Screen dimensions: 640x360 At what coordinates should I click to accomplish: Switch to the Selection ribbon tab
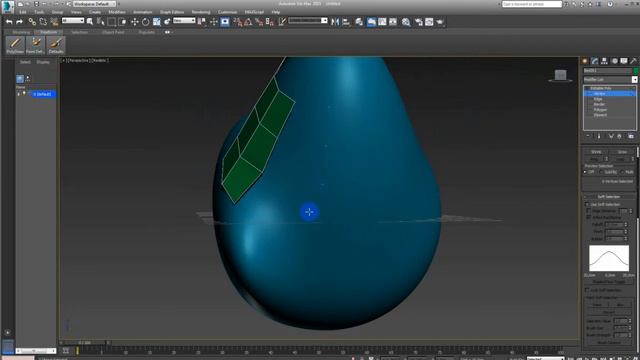80,32
